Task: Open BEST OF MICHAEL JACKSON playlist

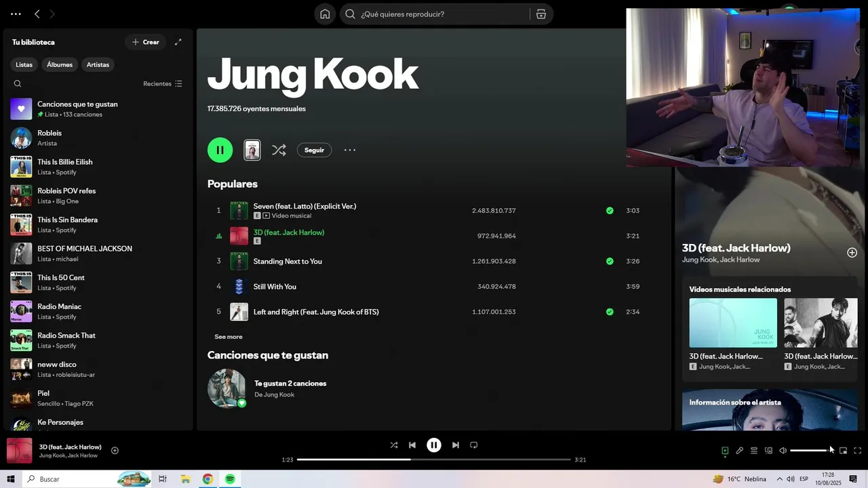Action: point(98,253)
